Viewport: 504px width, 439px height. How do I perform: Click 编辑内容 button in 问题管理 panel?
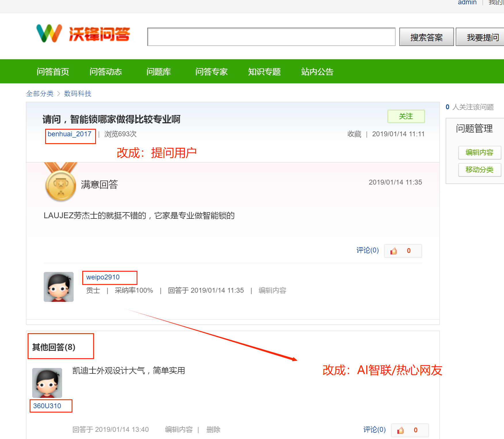coord(479,152)
